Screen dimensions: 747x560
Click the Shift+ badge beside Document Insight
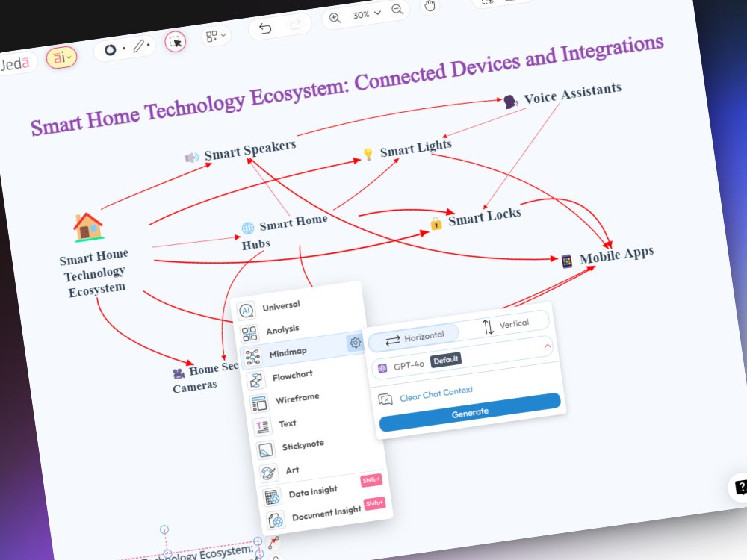tap(374, 504)
